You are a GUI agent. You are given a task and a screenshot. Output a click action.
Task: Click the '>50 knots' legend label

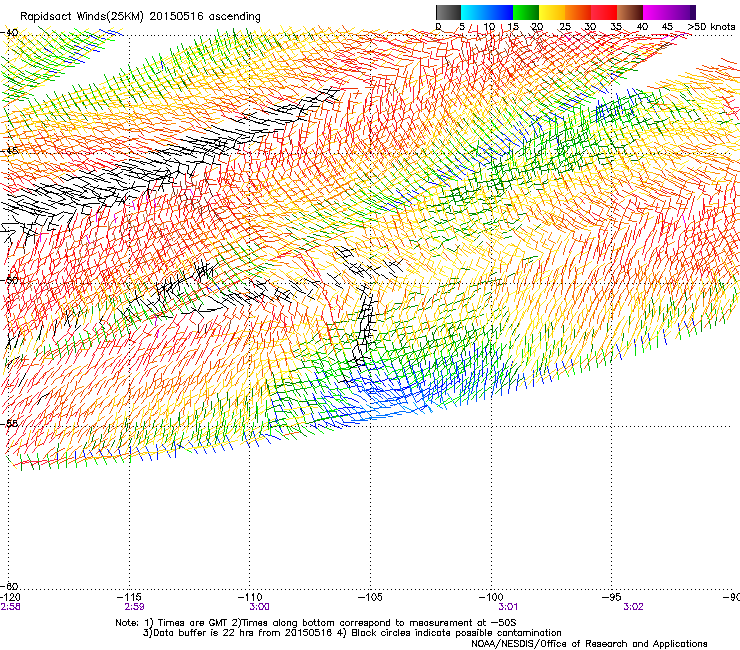point(711,27)
